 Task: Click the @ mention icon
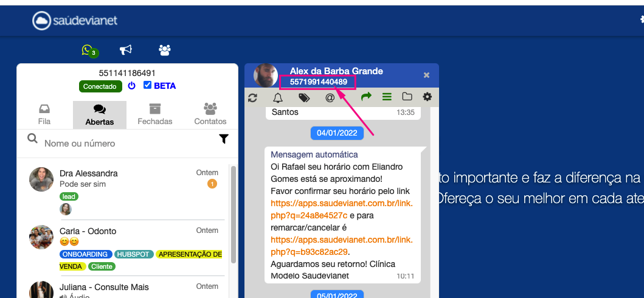pos(330,98)
